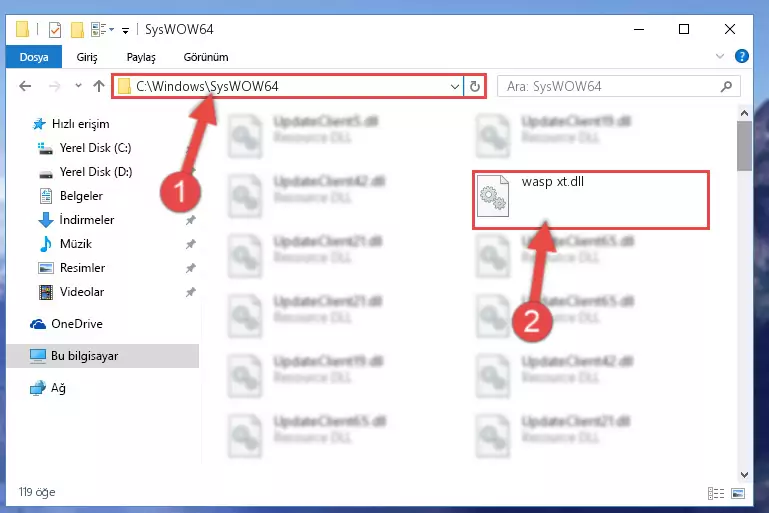Viewport: 769px width, 513px height.
Task: Switch to the Paylaş ribbon tab
Action: click(x=141, y=57)
